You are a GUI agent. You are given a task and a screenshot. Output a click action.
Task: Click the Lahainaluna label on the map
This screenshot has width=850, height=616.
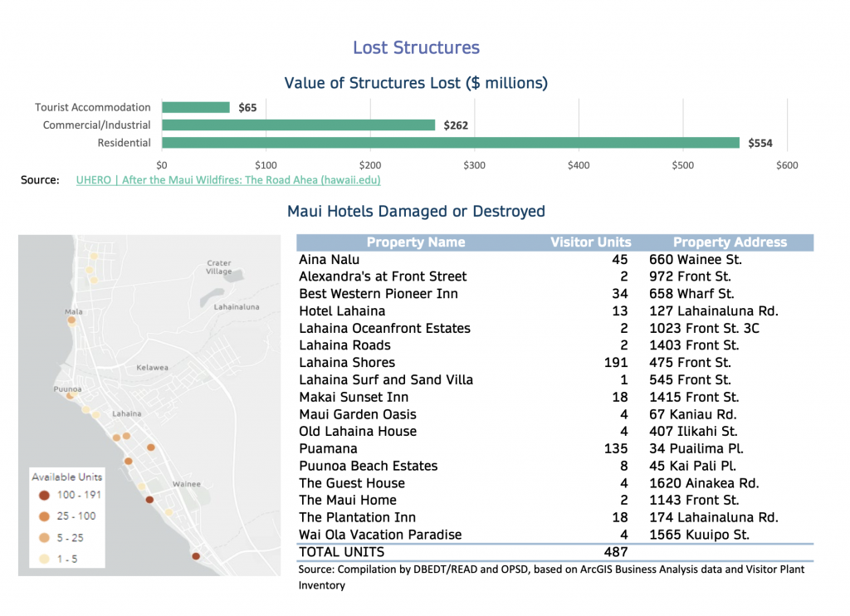point(237,306)
